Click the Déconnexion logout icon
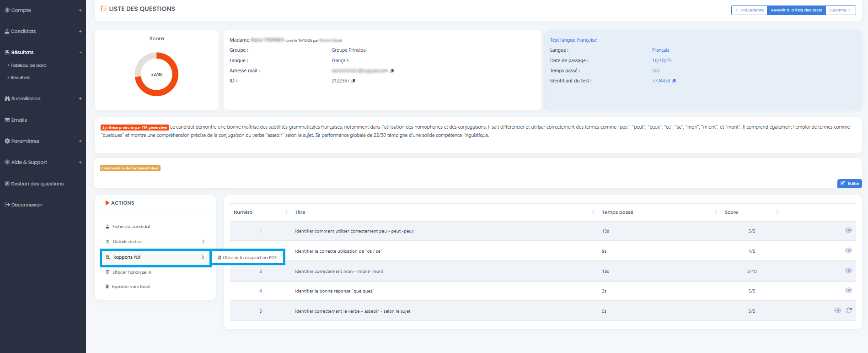This screenshot has height=353, width=868. (7, 205)
